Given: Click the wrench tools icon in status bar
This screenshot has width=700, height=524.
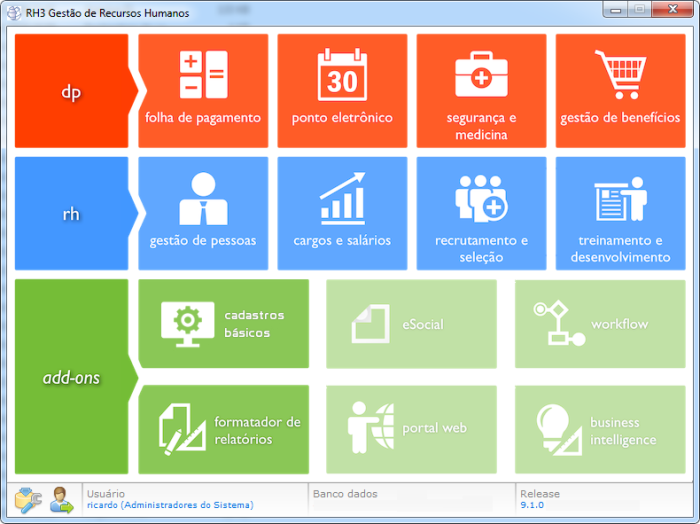Looking at the screenshot, I should 28,500.
